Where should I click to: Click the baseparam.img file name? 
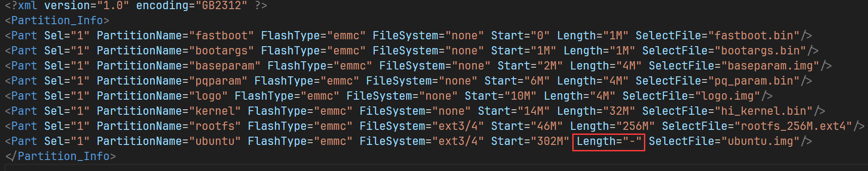pyautogui.click(x=770, y=66)
